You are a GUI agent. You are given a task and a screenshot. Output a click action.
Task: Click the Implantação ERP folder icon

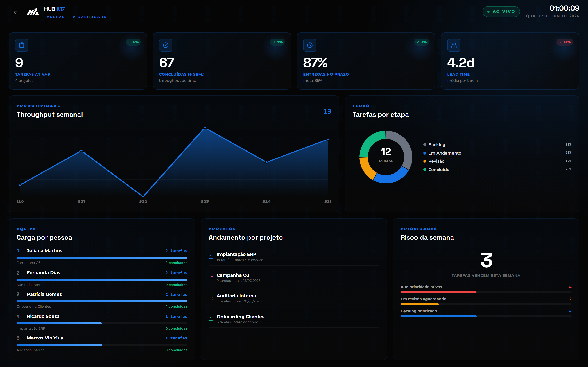tap(211, 257)
